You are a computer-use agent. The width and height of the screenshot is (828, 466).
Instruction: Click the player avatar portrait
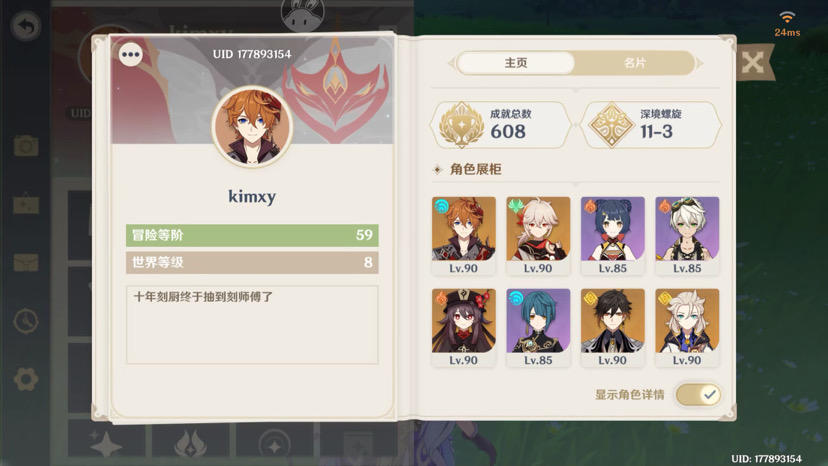click(252, 127)
